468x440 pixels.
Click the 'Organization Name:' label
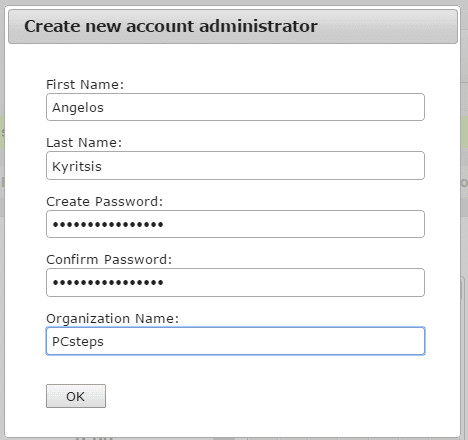(113, 319)
